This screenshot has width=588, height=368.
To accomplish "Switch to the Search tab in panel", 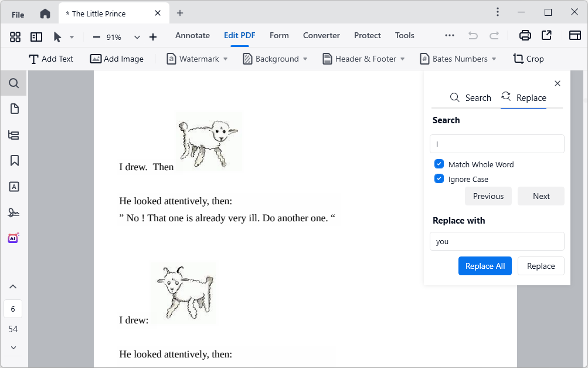I will [x=470, y=97].
